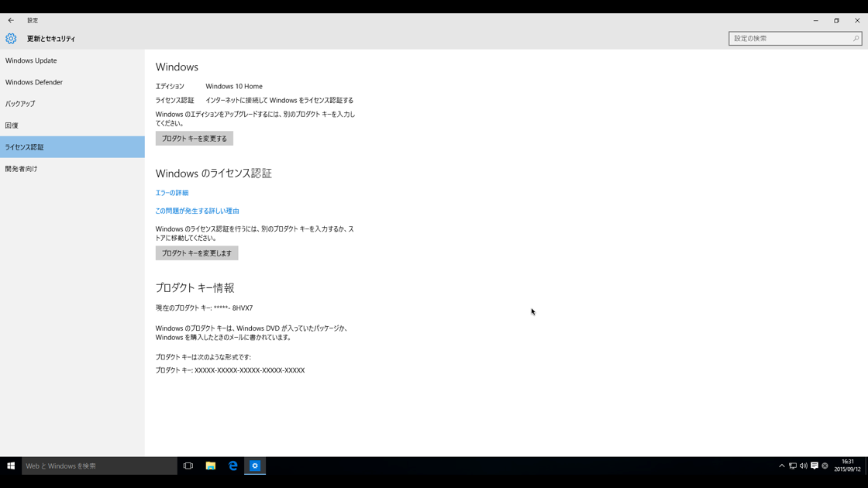This screenshot has height=488, width=868.
Task: Show hidden tray icons chevron
Action: [x=782, y=466]
